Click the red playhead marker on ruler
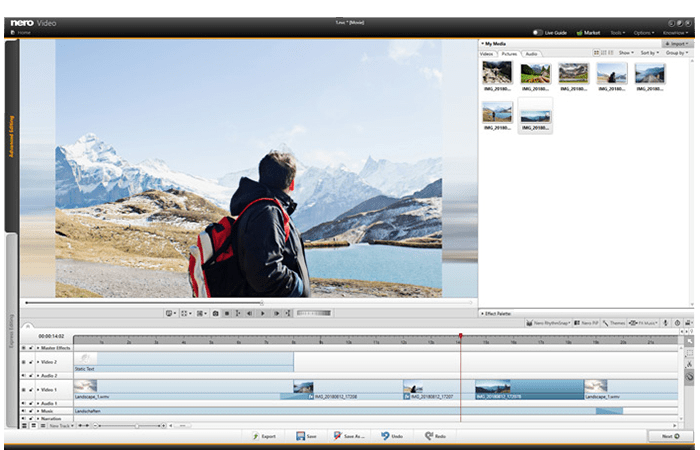This screenshot has width=700, height=450. pos(460,335)
